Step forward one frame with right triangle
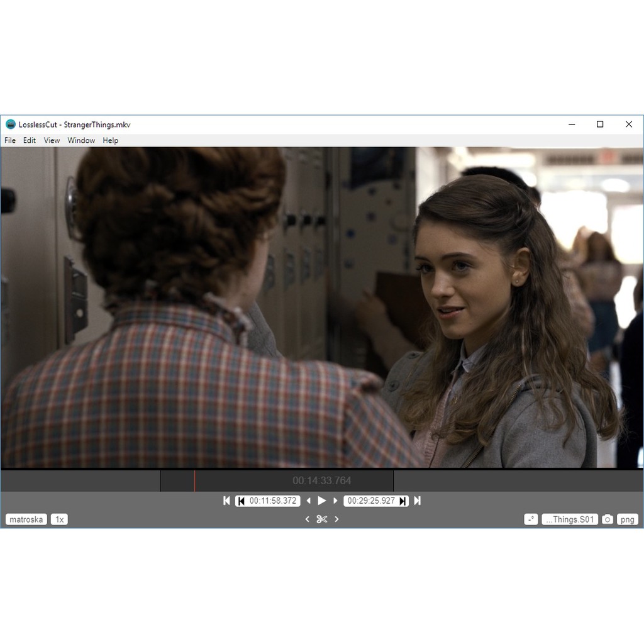The height and width of the screenshot is (644, 644). 335,501
